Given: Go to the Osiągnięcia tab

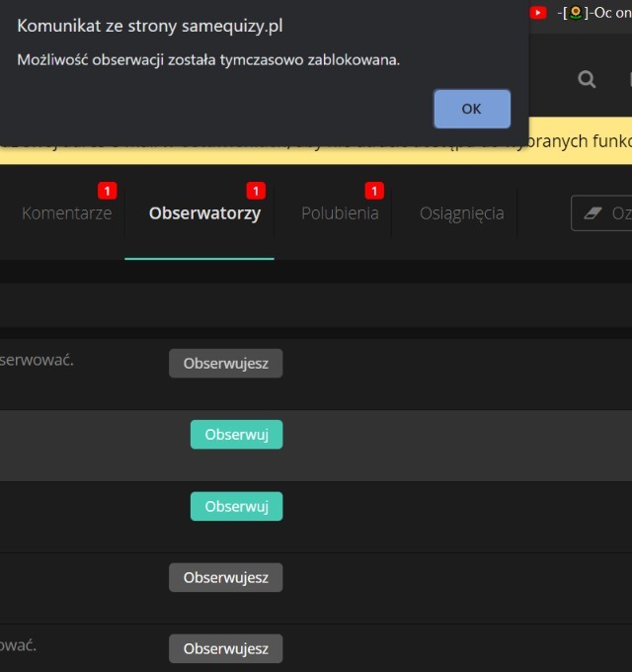Looking at the screenshot, I should tap(461, 213).
